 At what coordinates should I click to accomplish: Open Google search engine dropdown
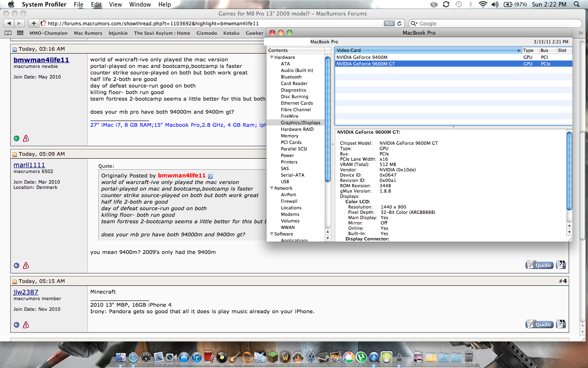(414, 23)
